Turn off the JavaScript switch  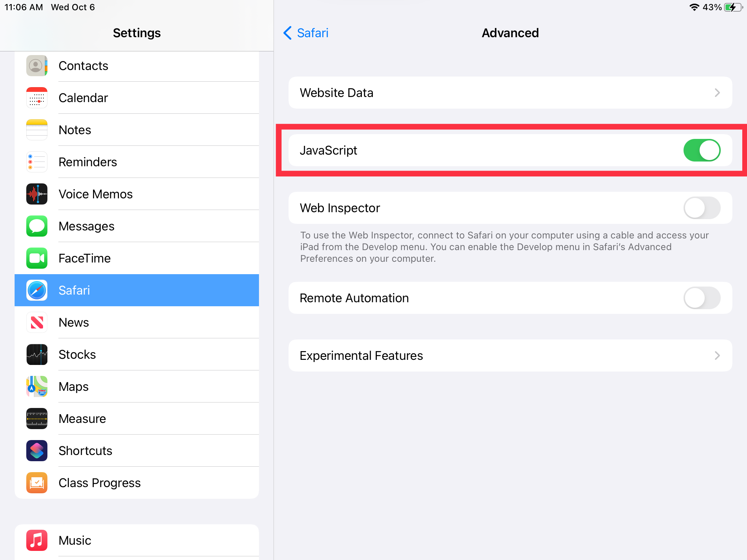tap(702, 150)
